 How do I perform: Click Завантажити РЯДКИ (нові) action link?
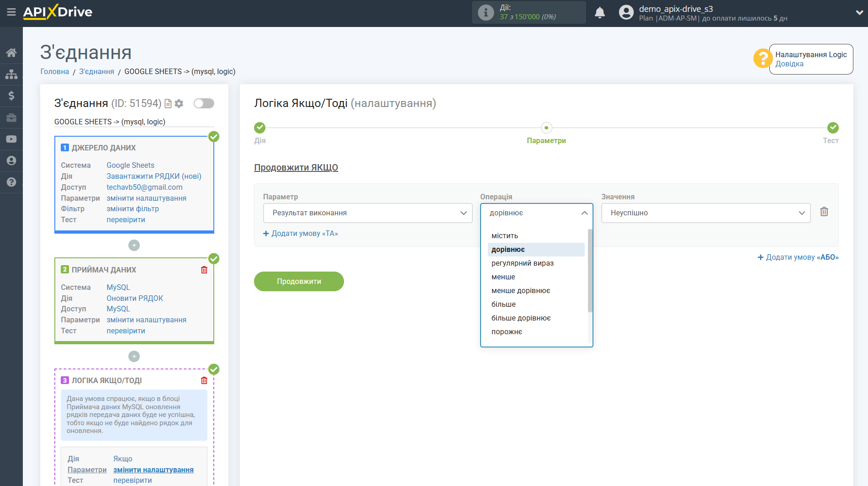tap(154, 176)
